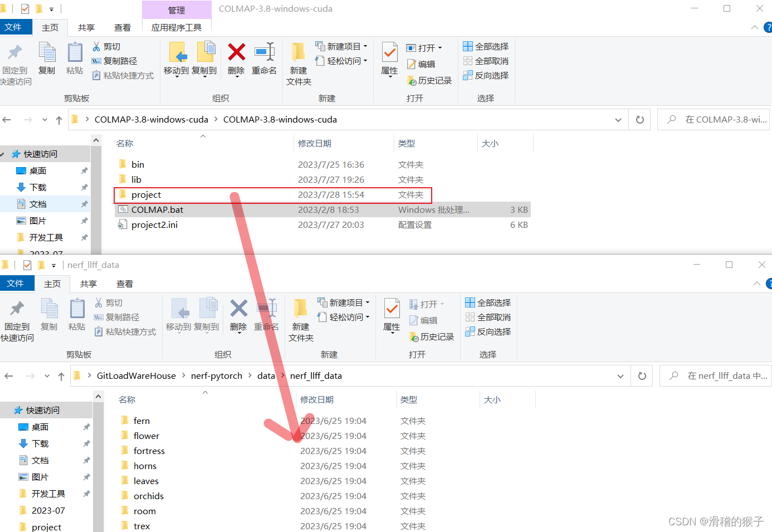Open the 共享 (Share) ribbon tab
The height and width of the screenshot is (532, 772).
coord(86,27)
